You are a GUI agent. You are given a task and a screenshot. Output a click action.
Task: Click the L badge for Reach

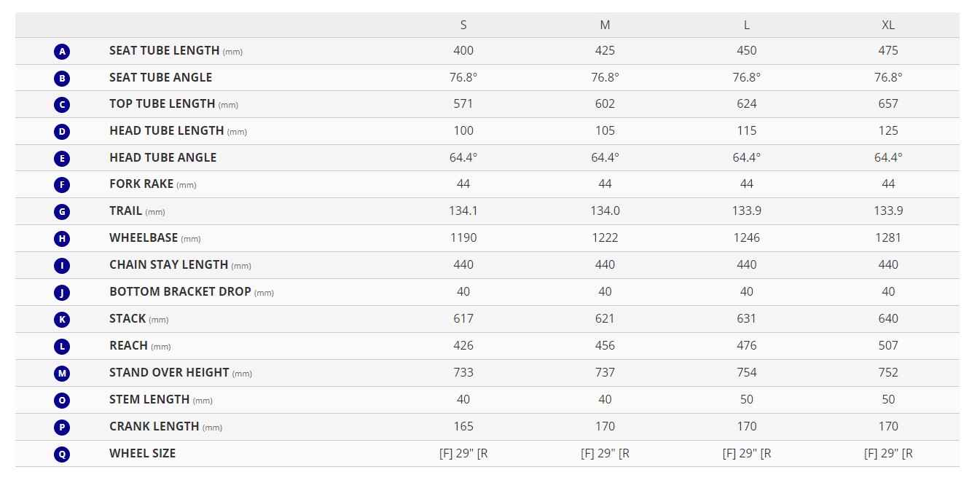click(x=62, y=346)
